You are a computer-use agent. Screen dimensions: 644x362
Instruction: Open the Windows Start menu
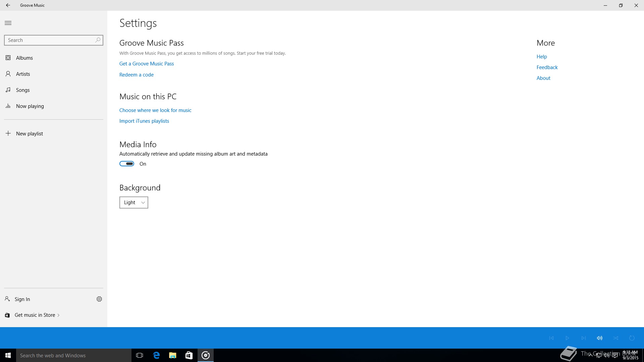8,355
